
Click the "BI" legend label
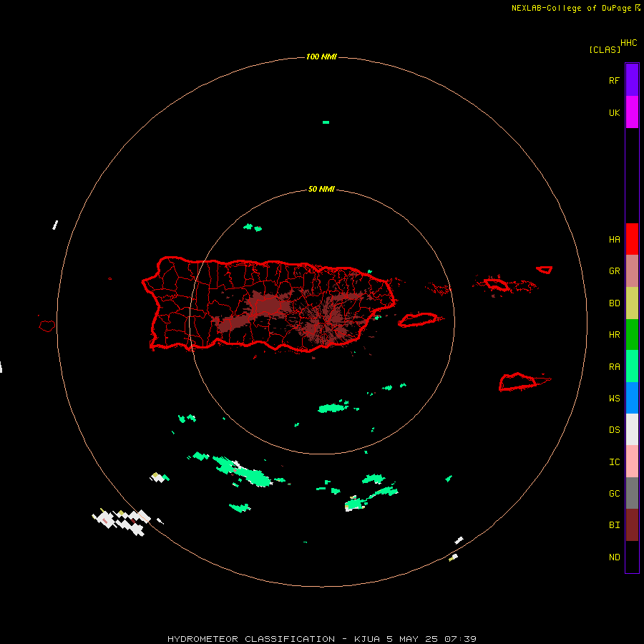pos(614,525)
